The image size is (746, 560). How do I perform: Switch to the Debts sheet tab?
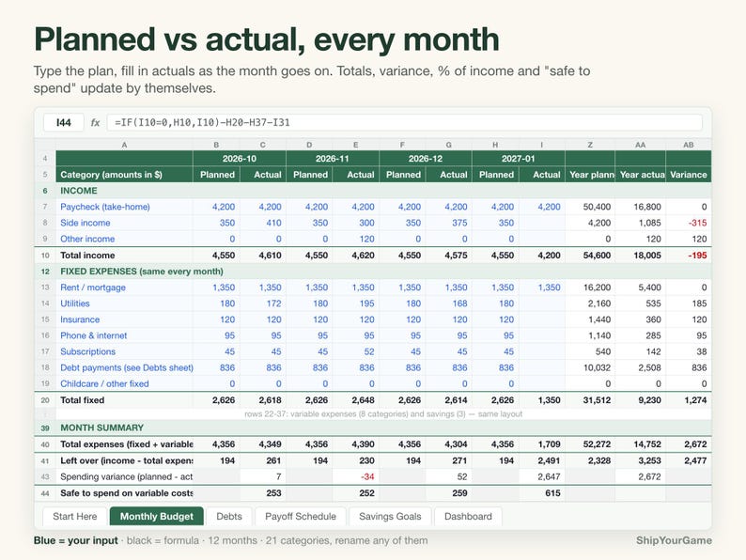[229, 516]
